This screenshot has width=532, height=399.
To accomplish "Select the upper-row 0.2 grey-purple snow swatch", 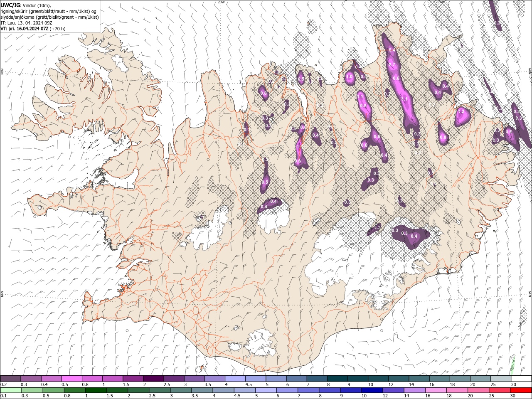I will (x=10, y=378).
